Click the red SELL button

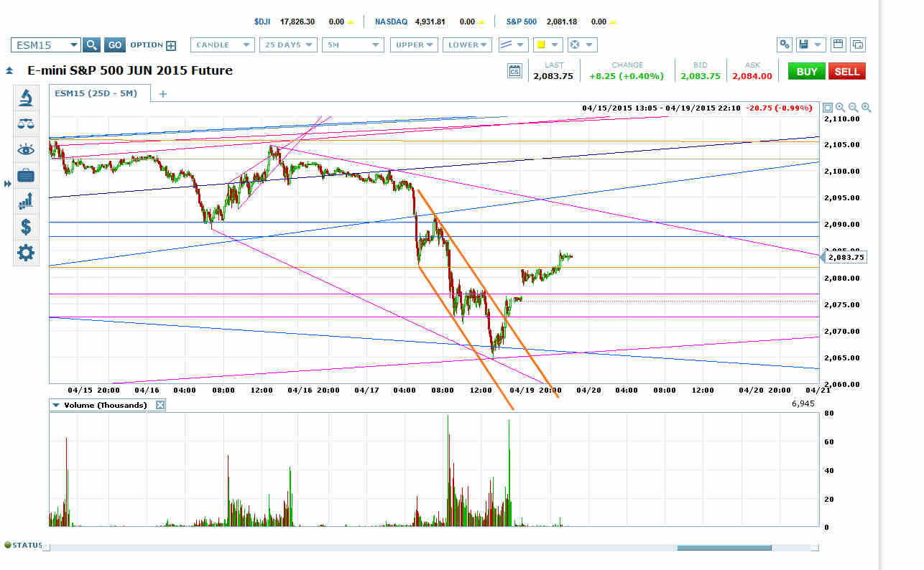(x=847, y=71)
